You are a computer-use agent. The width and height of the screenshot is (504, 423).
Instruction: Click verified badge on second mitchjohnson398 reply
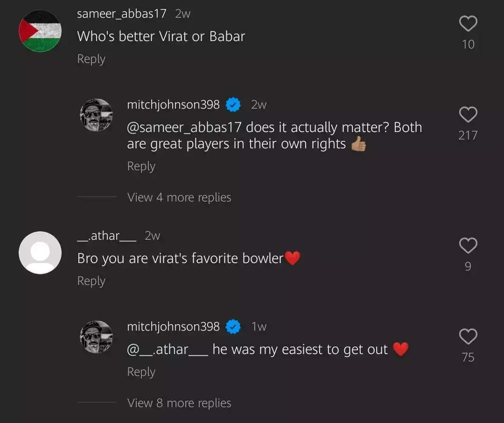click(x=233, y=327)
